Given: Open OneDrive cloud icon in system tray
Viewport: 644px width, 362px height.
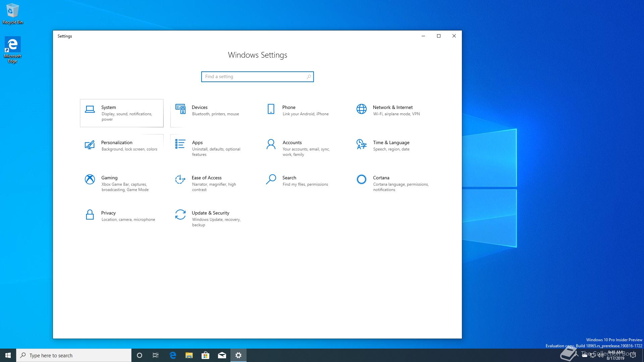Looking at the screenshot, I should pos(585,356).
